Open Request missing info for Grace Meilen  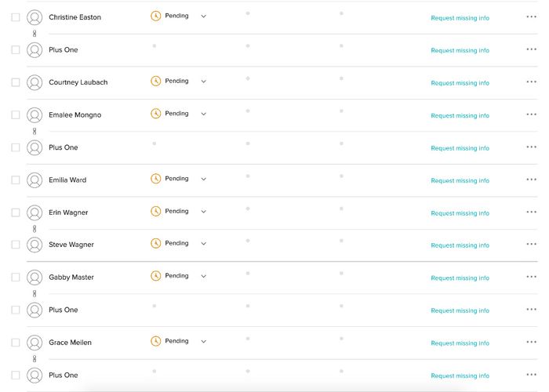click(460, 343)
